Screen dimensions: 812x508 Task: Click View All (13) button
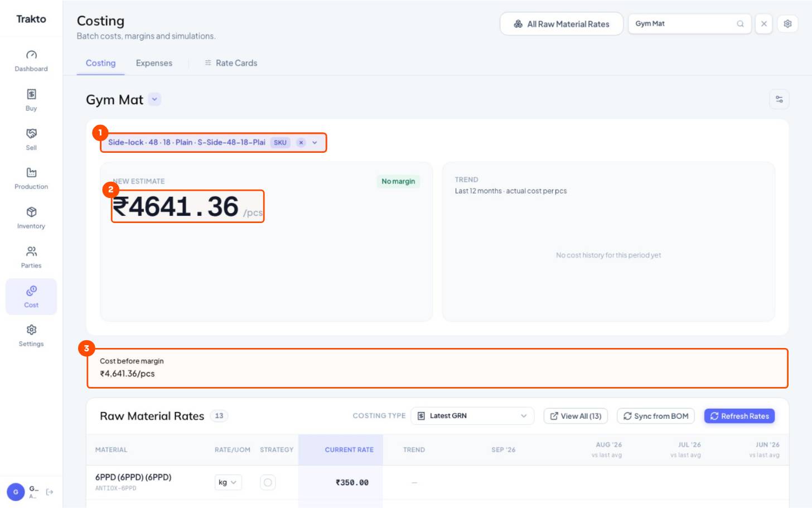576,416
